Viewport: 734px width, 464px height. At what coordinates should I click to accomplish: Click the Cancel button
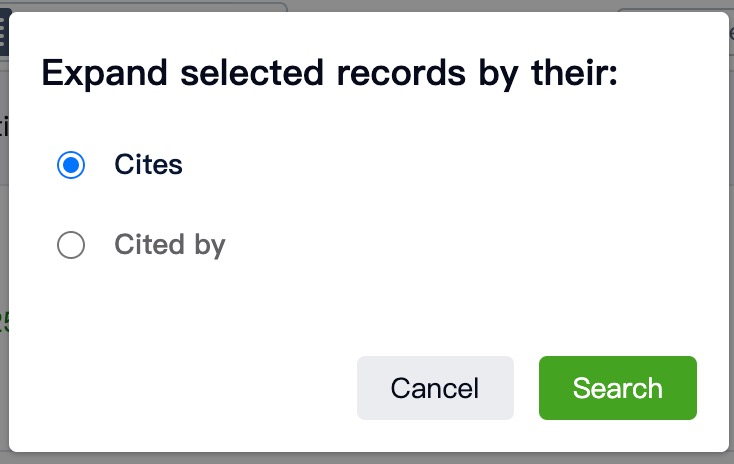435,388
